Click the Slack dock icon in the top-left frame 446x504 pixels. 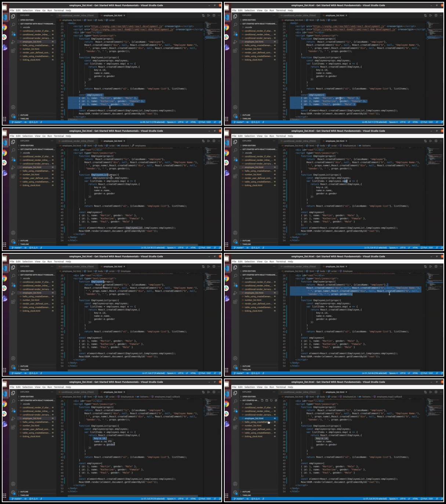tap(4, 37)
